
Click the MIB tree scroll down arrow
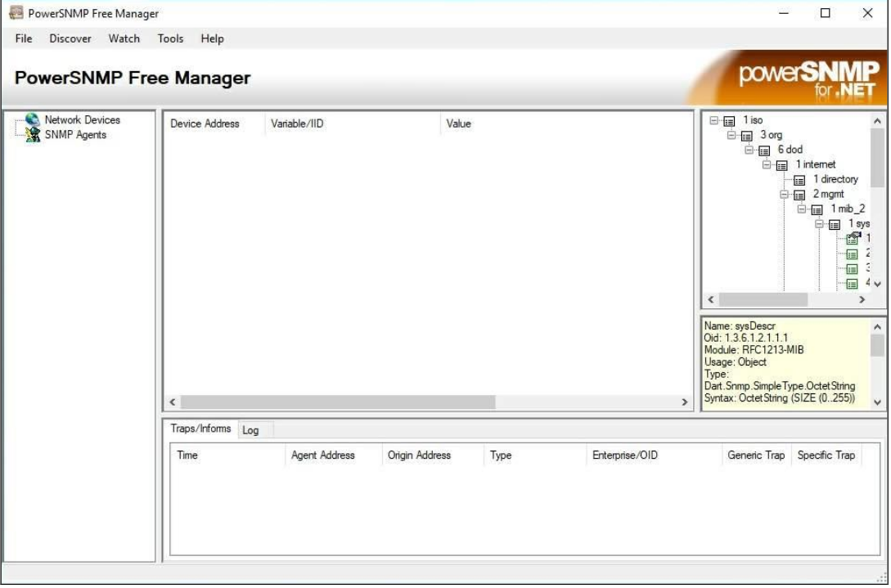[877, 284]
